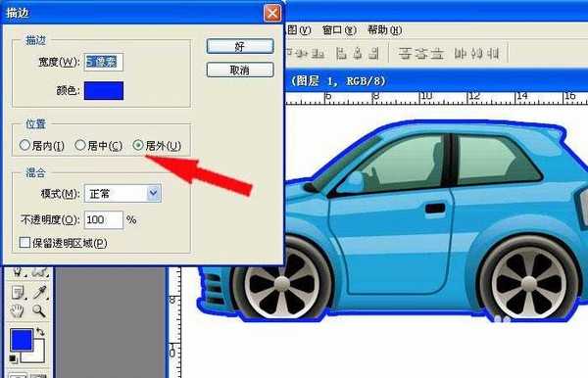Image resolution: width=588 pixels, height=378 pixels.
Task: Click distribute top edges icon
Action: [x=405, y=54]
